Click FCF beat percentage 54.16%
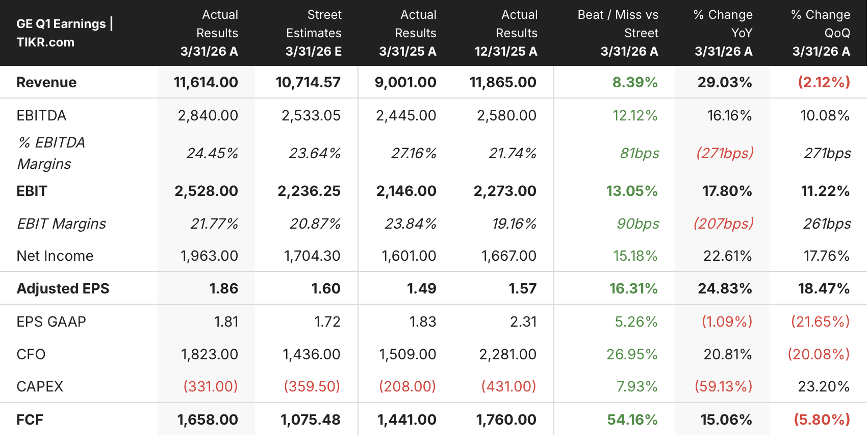The width and height of the screenshot is (868, 442). (x=632, y=420)
